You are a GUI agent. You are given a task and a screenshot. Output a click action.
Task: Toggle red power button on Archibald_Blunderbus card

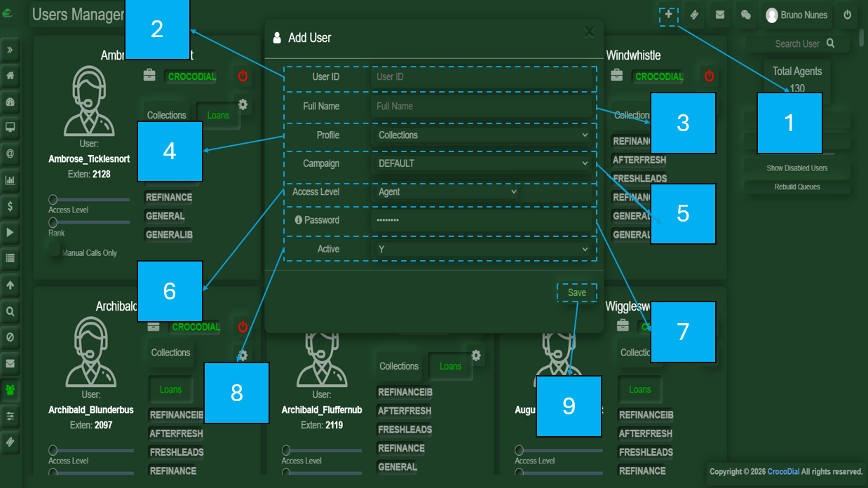pos(243,327)
